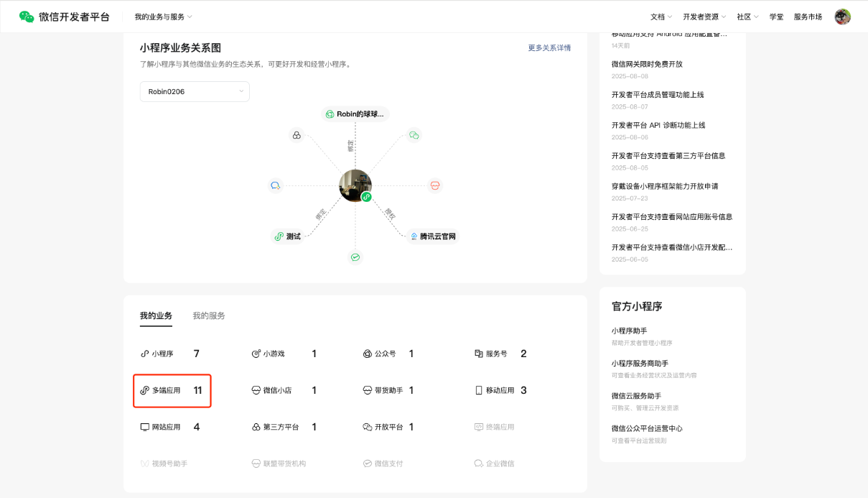868x498 pixels.
Task: Click the user avatar in top right
Action: click(842, 17)
